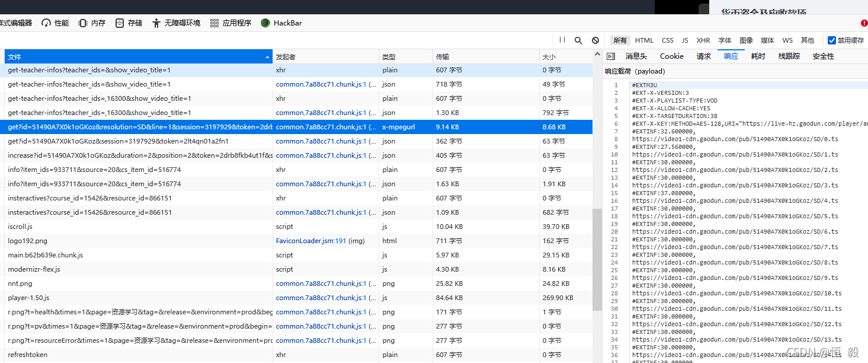Open the 内存 (Memory) panel

(x=92, y=23)
